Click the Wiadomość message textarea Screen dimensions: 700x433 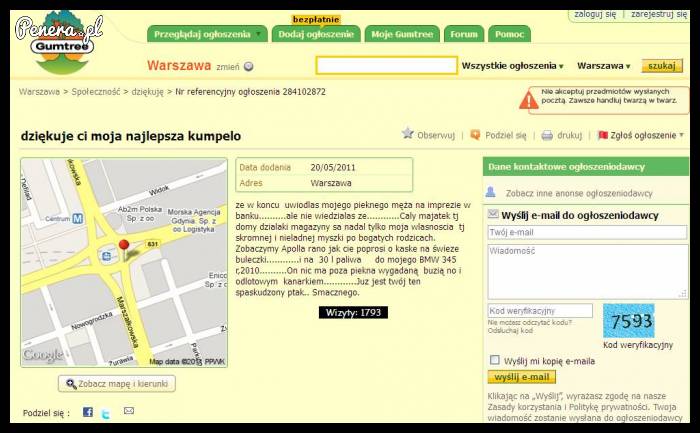(x=588, y=271)
